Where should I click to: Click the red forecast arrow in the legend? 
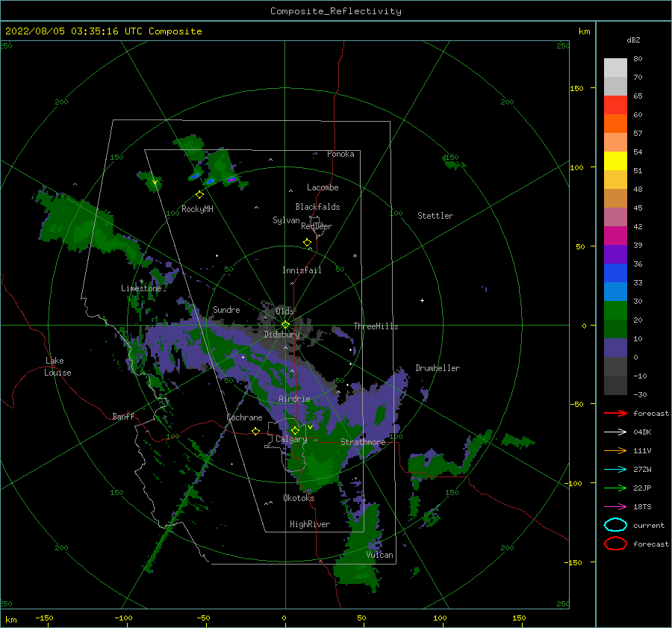615,413
